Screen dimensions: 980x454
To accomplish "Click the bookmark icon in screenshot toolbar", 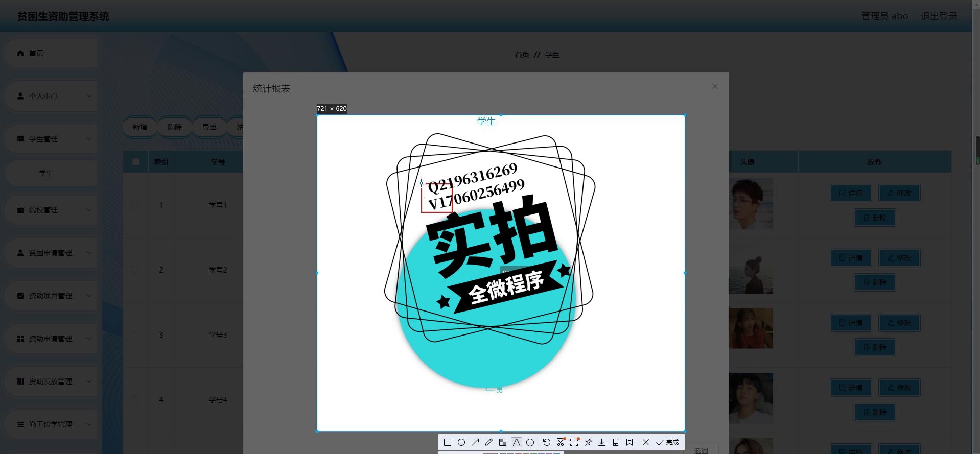I will [x=629, y=442].
